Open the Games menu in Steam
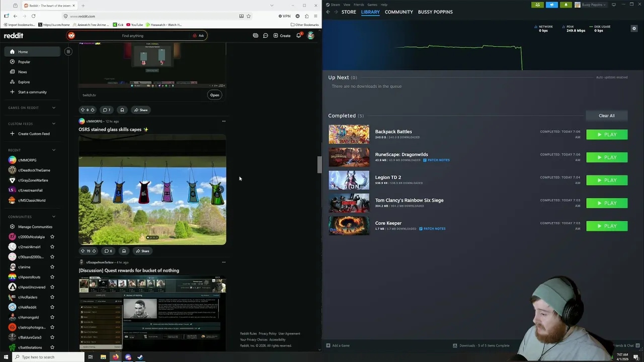 click(372, 5)
